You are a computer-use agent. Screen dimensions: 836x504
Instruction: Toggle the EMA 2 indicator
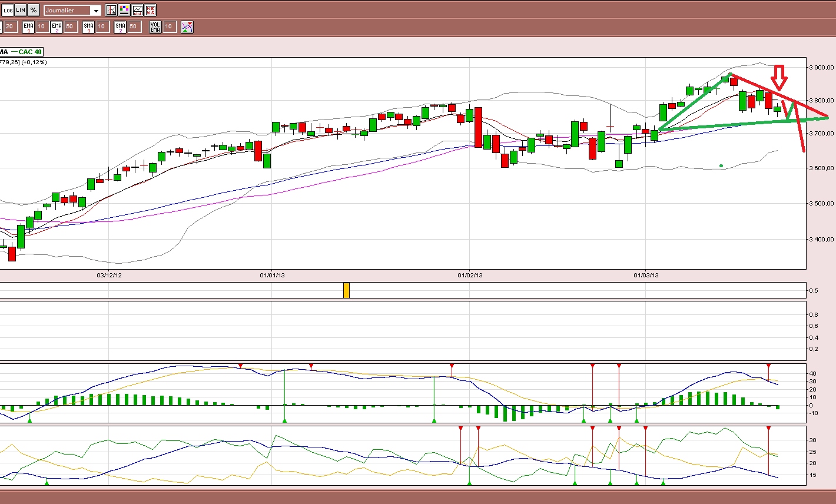click(57, 26)
